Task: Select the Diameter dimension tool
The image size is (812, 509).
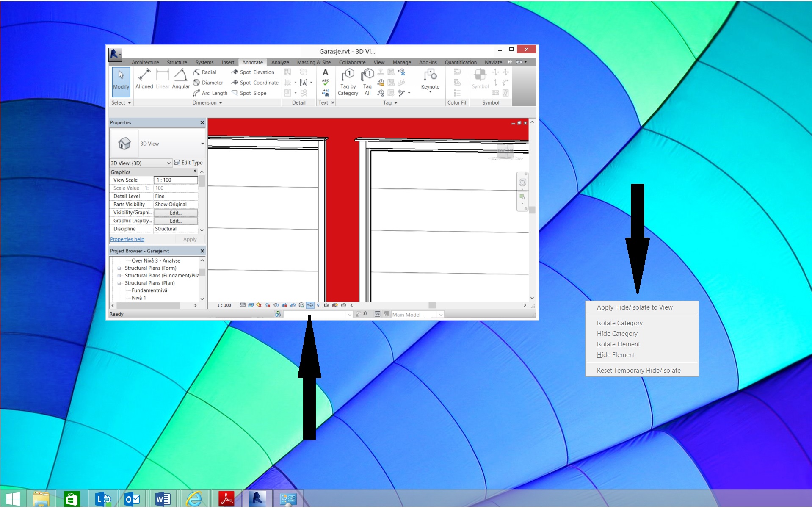Action: tap(208, 83)
